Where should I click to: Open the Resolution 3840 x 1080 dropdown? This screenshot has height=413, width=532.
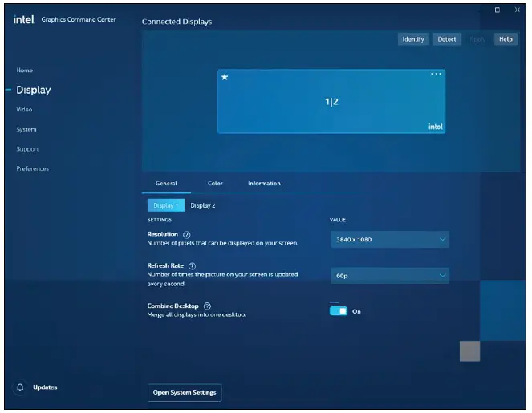pyautogui.click(x=390, y=240)
